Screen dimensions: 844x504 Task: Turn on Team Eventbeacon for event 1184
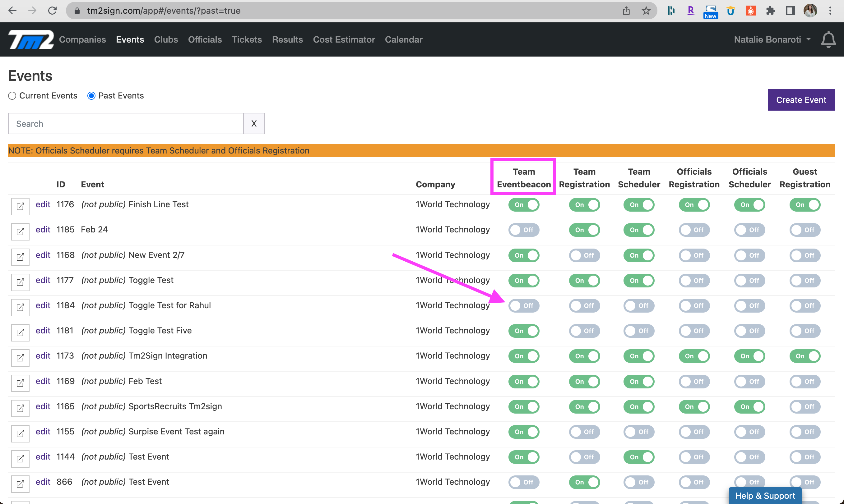tap(523, 306)
